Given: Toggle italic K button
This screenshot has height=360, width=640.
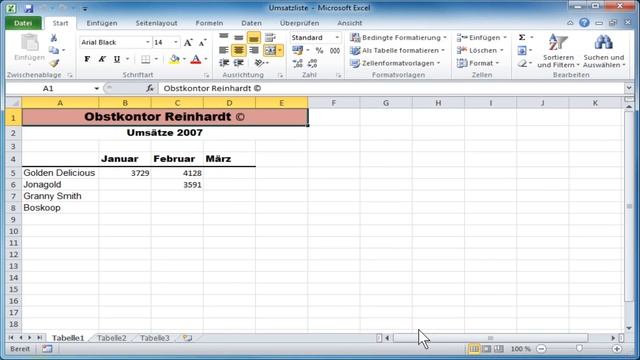Looking at the screenshot, I should coord(102,60).
